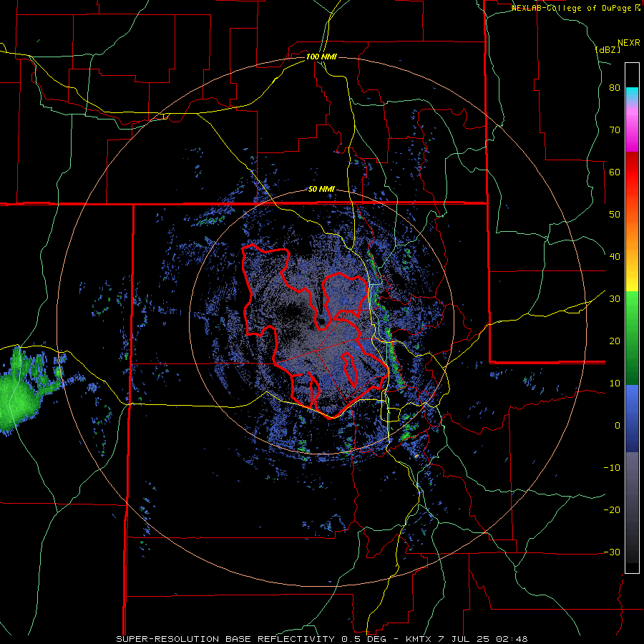Click the green segment of the reflectivity color bar
Image resolution: width=644 pixels, height=644 pixels.
click(x=632, y=338)
